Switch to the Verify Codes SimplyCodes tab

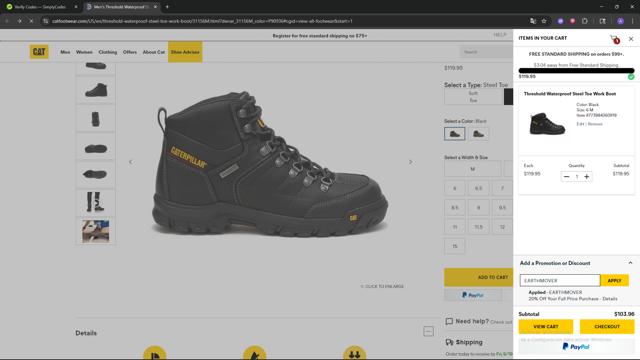(x=40, y=7)
